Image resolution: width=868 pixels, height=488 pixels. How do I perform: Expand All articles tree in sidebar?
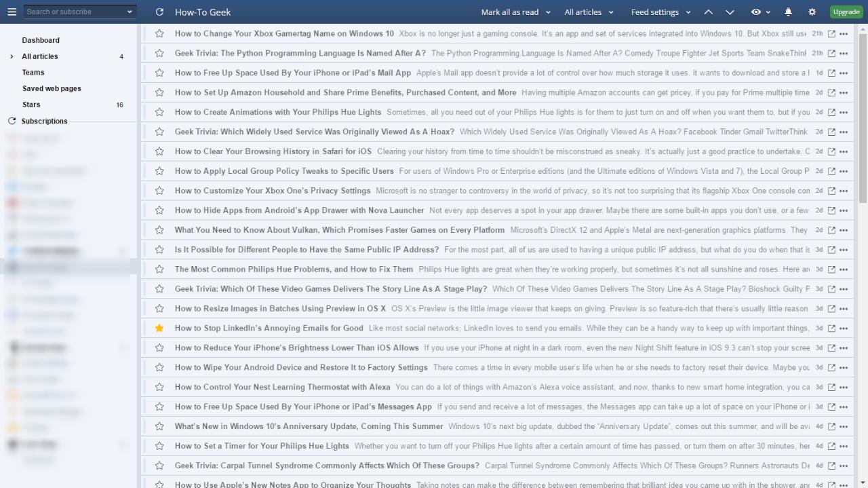click(12, 56)
